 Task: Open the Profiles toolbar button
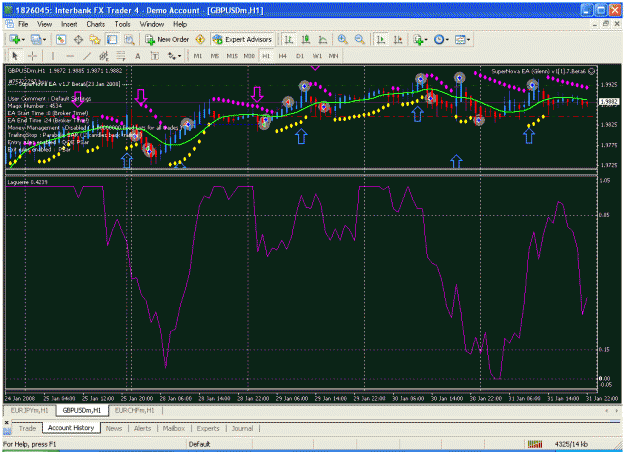tap(36, 39)
